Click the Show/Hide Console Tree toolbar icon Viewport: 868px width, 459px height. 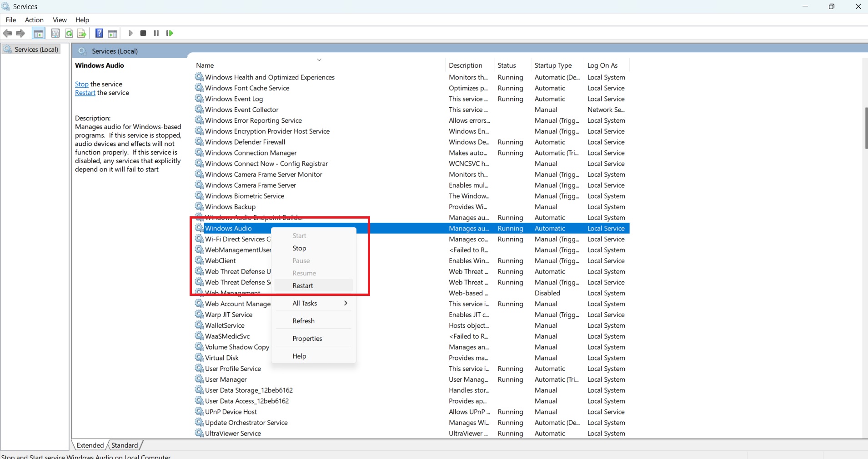(x=39, y=33)
